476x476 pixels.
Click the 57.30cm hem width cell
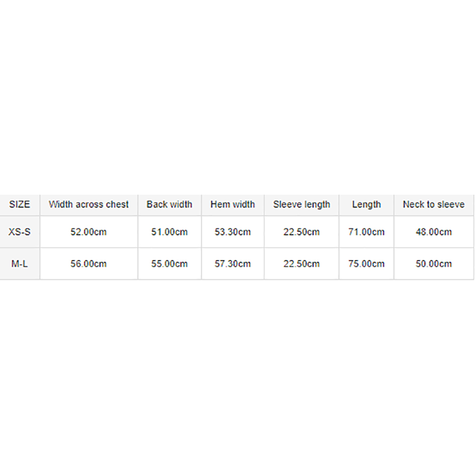[233, 264]
